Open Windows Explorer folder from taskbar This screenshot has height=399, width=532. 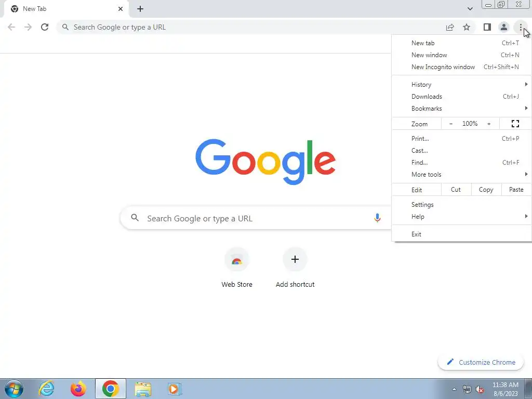tap(143, 389)
